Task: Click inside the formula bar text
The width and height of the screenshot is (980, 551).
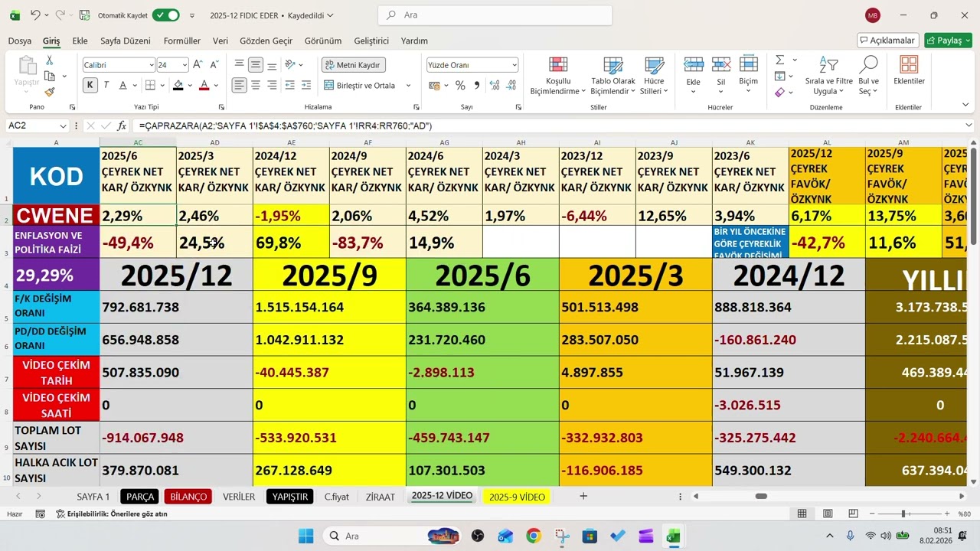Action: [547, 126]
